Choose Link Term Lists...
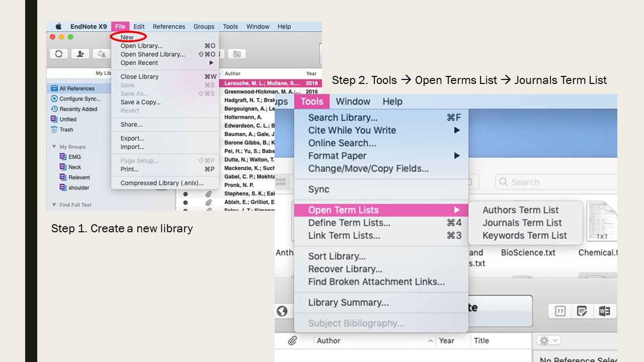Screen dimensions: 644x362 tap(381, 236)
